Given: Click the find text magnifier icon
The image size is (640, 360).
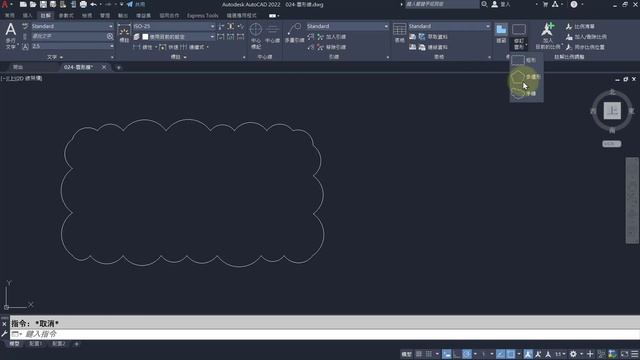Looking at the screenshot, I should pos(110,36).
